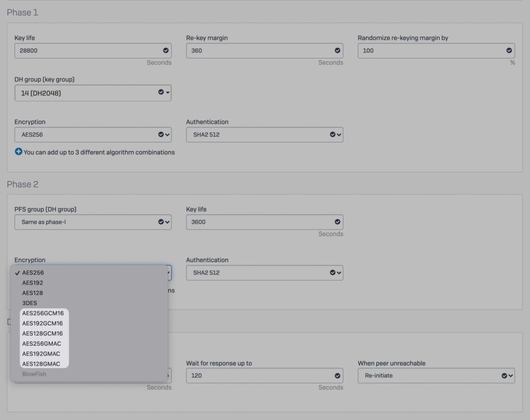Screen dimensions: 530x420
Task: Open Phase 2 Authentication dropdown
Action: coord(264,273)
